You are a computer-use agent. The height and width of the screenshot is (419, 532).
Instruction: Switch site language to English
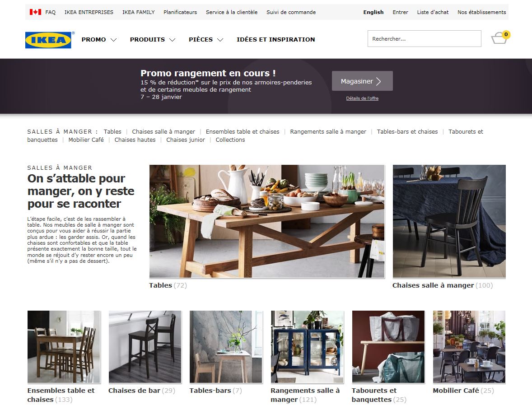coord(373,12)
